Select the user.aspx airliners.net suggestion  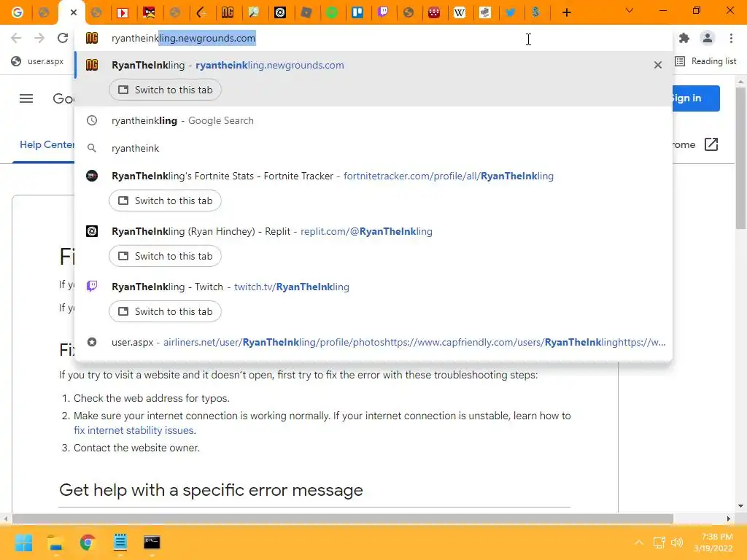[x=373, y=343]
